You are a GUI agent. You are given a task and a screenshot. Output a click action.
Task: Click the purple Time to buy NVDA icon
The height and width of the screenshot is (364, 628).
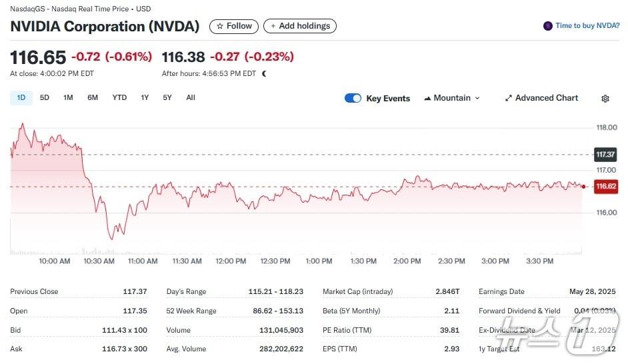point(548,26)
